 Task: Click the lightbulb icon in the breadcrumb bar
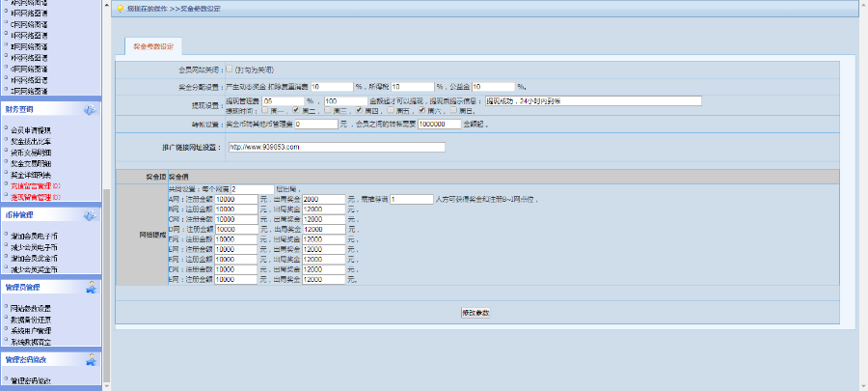[x=121, y=9]
